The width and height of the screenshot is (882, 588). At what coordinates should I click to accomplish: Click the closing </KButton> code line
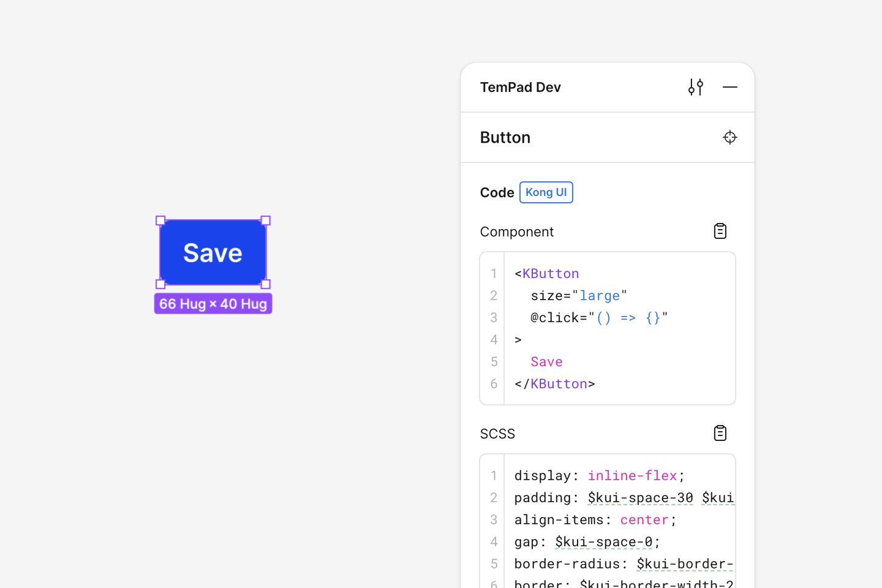555,383
